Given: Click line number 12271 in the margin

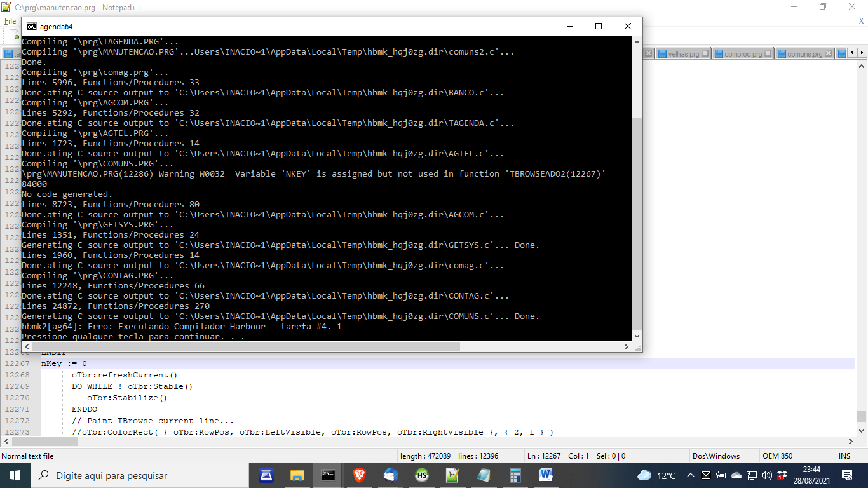Looking at the screenshot, I should coord(17,409).
